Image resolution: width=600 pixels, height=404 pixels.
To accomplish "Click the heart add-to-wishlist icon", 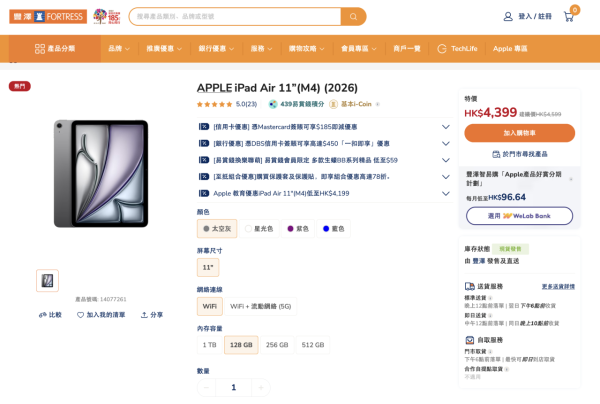I will click(x=80, y=315).
